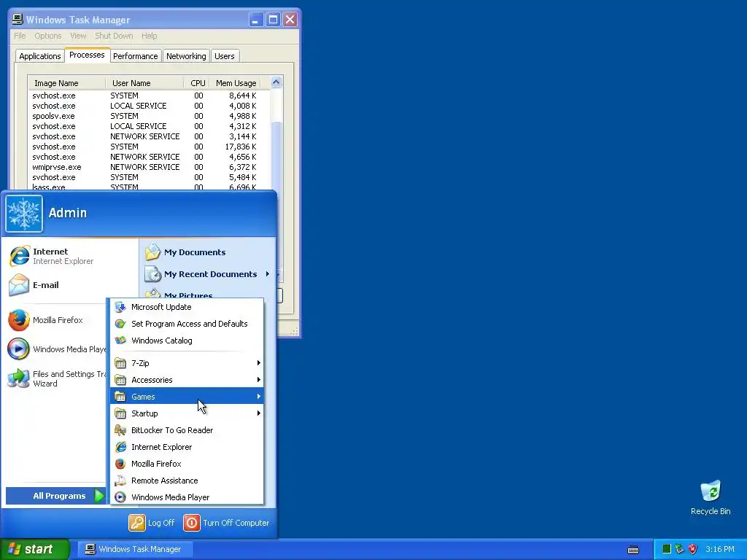Click the Start button
747x560 pixels.
pos(34,550)
